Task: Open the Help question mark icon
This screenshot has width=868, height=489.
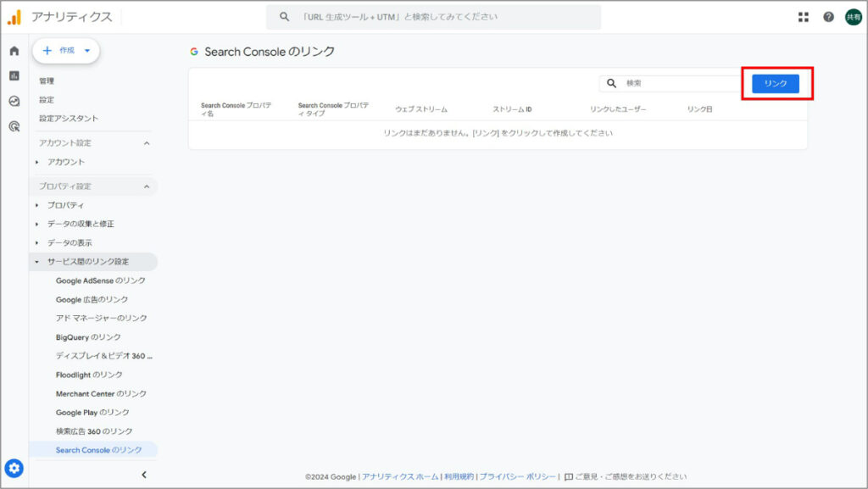Action: click(828, 17)
